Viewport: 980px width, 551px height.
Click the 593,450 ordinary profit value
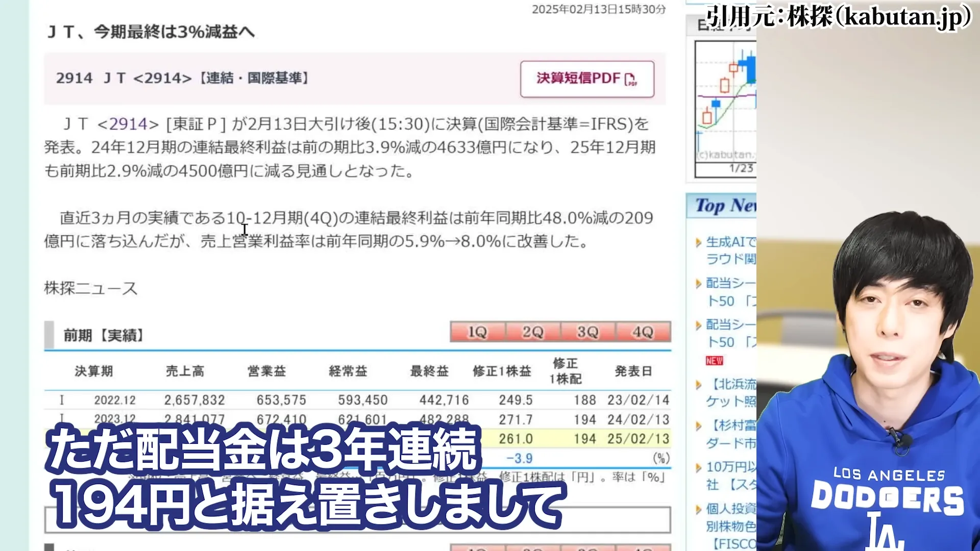click(363, 400)
